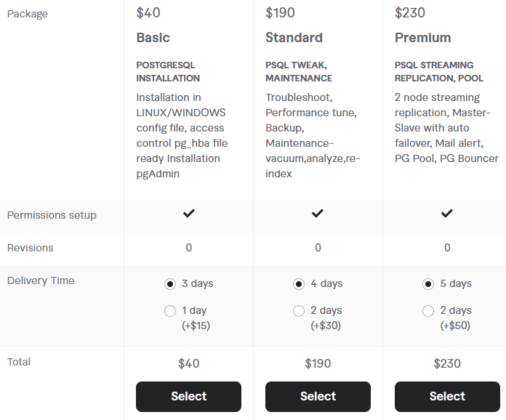
Task: Choose 1 day delivery for +$15
Action: click(169, 311)
